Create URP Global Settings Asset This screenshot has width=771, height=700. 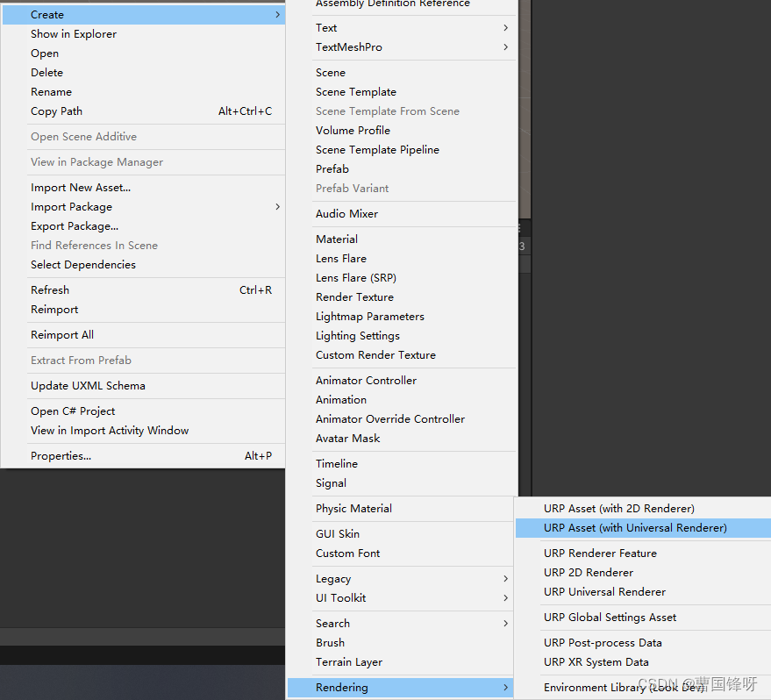(643, 618)
